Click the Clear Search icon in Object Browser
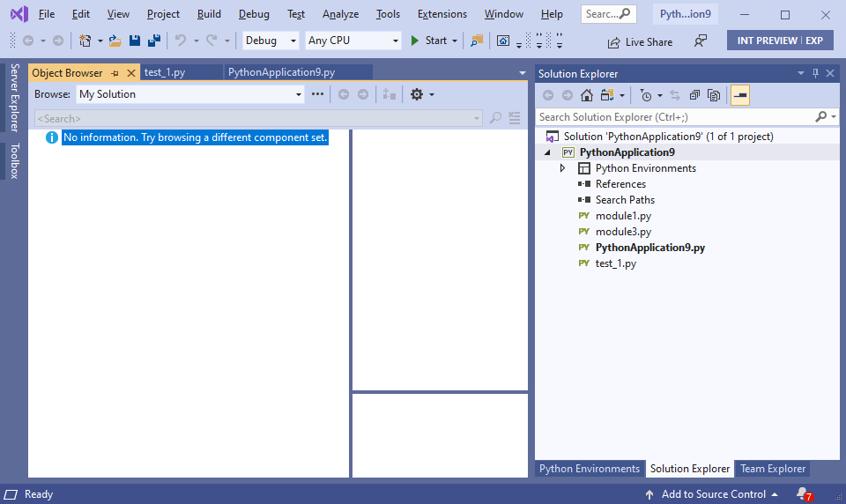The width and height of the screenshot is (846, 504). click(515, 118)
